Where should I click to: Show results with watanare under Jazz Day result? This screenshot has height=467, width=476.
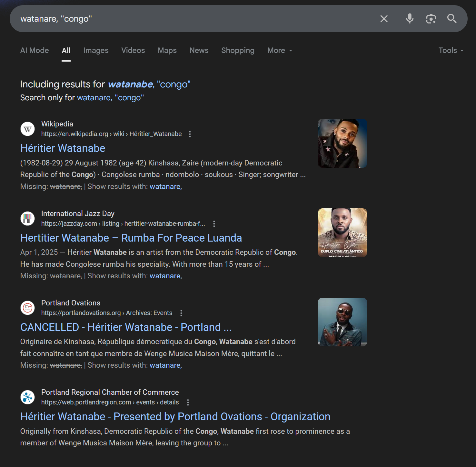(166, 276)
